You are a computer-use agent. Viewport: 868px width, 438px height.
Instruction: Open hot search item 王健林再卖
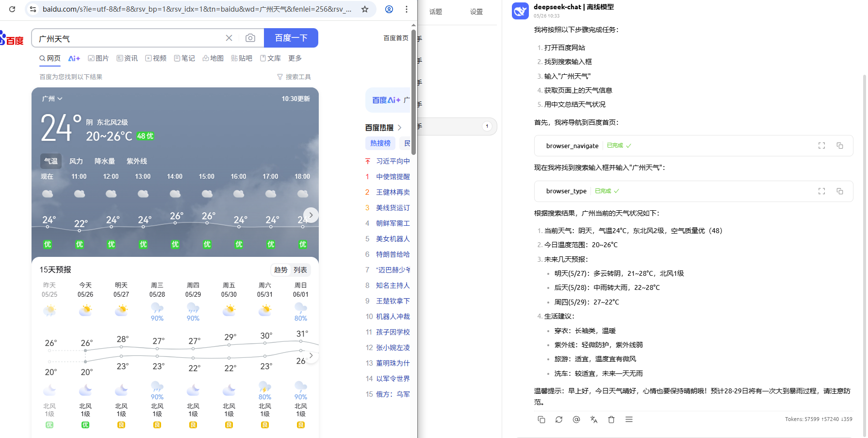[393, 192]
